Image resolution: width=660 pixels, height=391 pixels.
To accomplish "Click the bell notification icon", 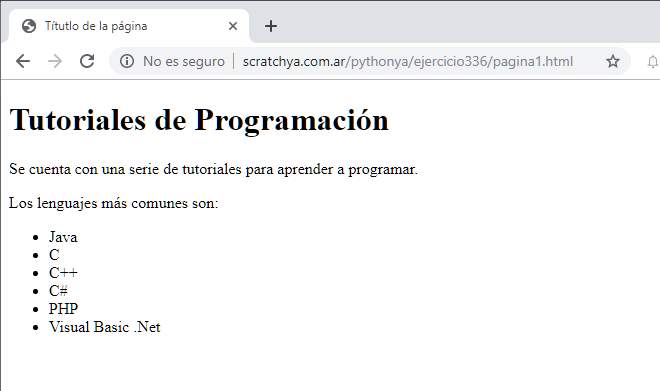I will pyautogui.click(x=652, y=62).
